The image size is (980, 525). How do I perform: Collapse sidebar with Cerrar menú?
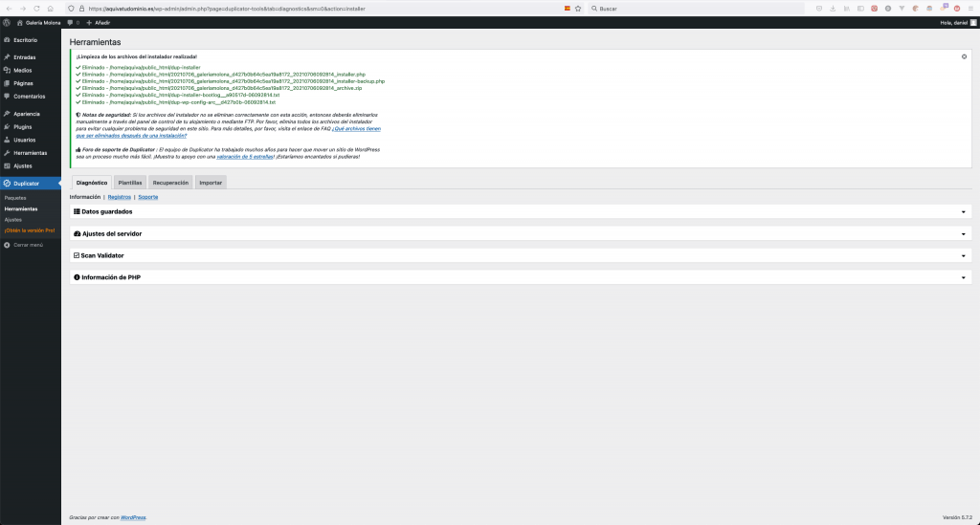coord(23,246)
